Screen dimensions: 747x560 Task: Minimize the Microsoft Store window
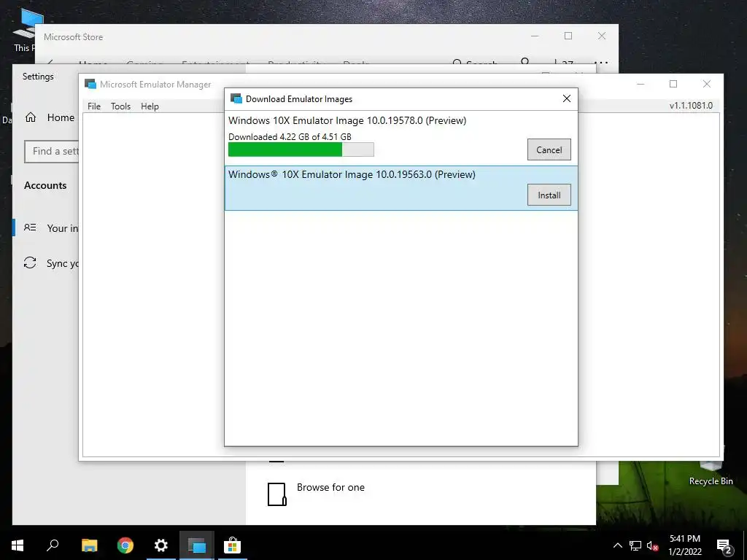(535, 36)
